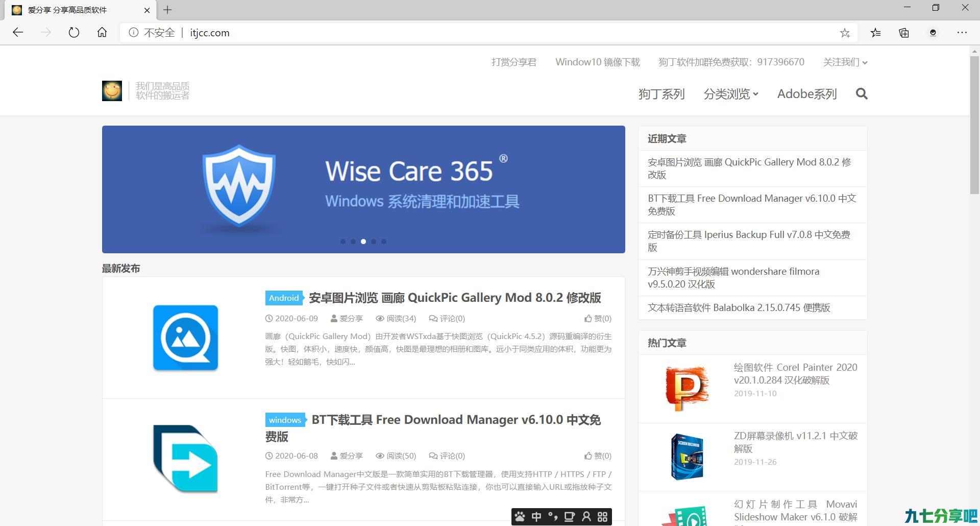Click 狗丁软件加群免费获取 link
980x526 pixels.
click(x=731, y=62)
